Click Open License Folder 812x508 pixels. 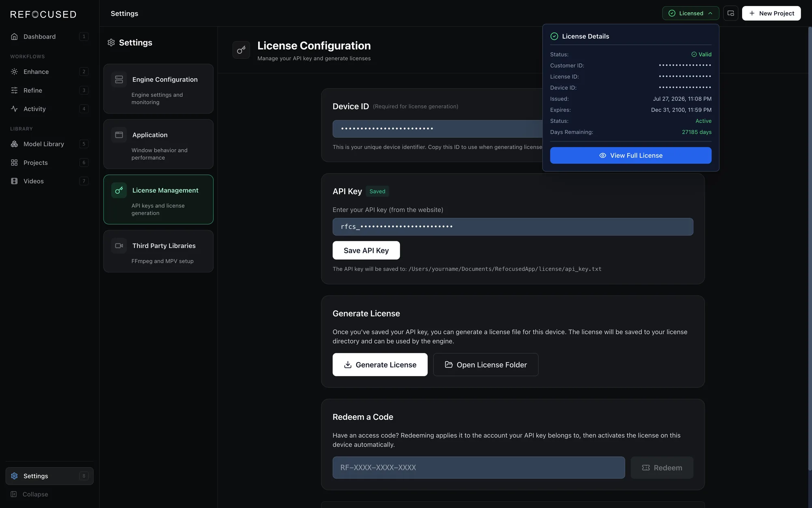click(486, 365)
